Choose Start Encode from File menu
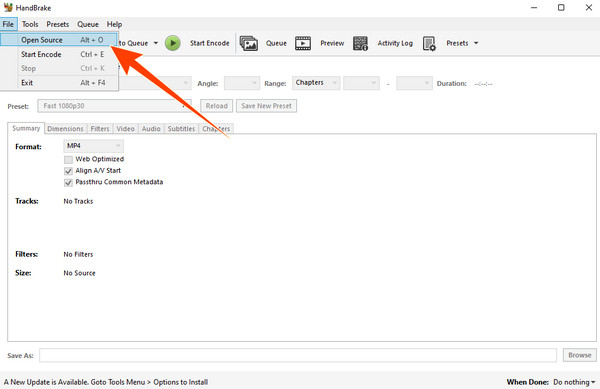Screen dimensions: 600x389 coord(60,54)
